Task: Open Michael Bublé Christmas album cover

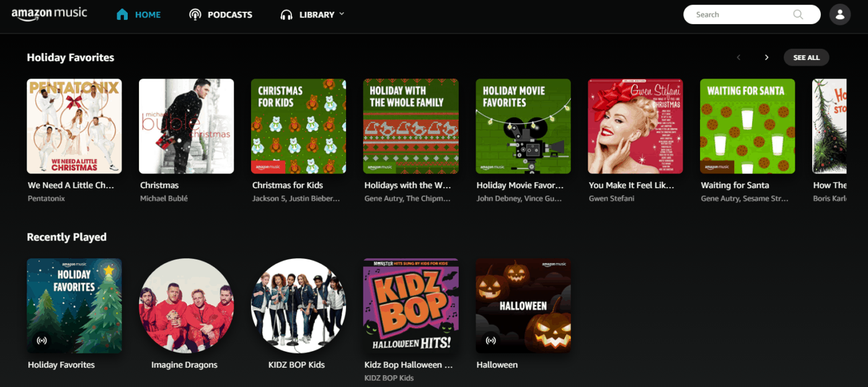Action: (186, 126)
